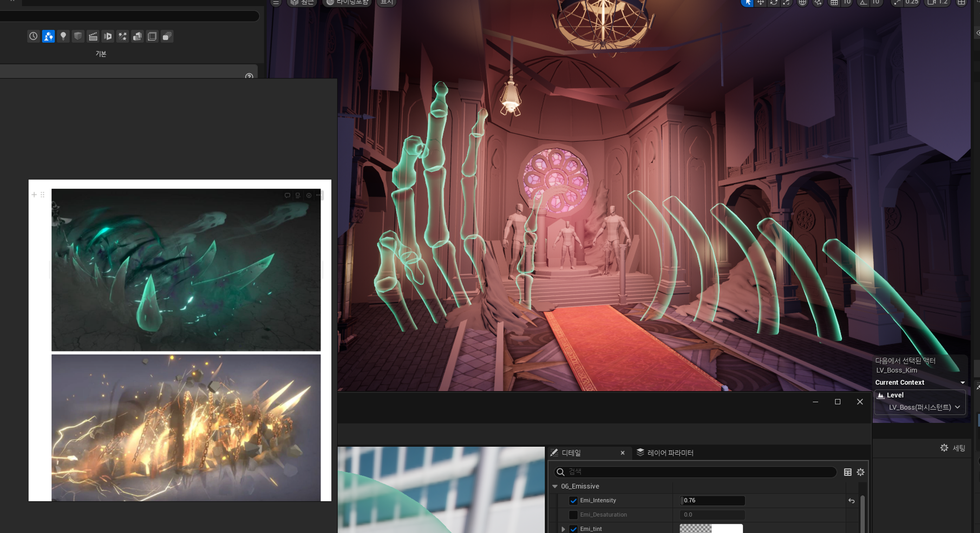Toggle grid snapping icon
The image size is (980, 533).
(834, 2)
